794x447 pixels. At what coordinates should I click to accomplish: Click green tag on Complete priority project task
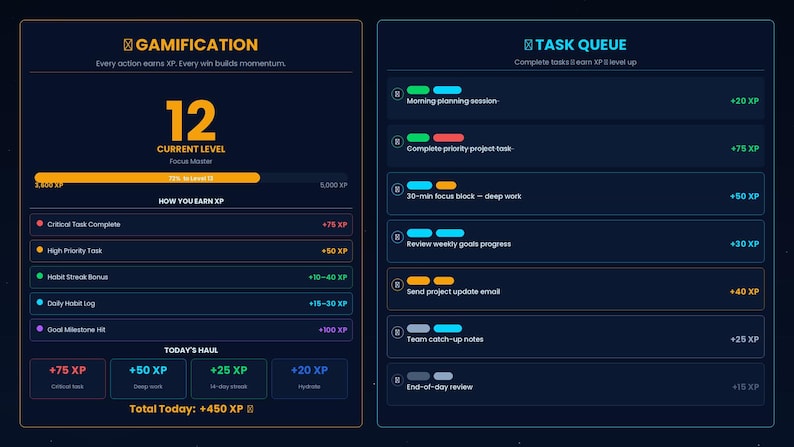click(x=418, y=138)
